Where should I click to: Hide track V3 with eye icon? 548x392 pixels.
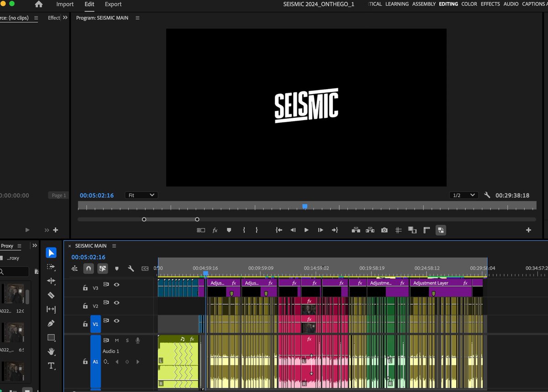point(116,285)
